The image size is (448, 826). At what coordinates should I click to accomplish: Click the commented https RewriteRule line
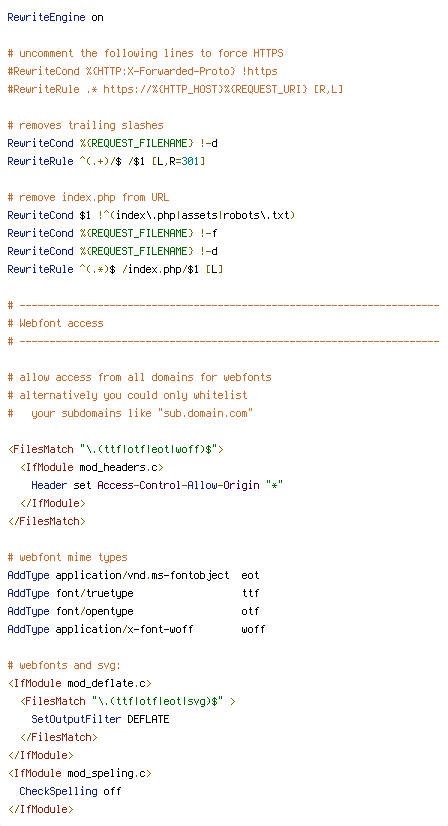[175, 89]
